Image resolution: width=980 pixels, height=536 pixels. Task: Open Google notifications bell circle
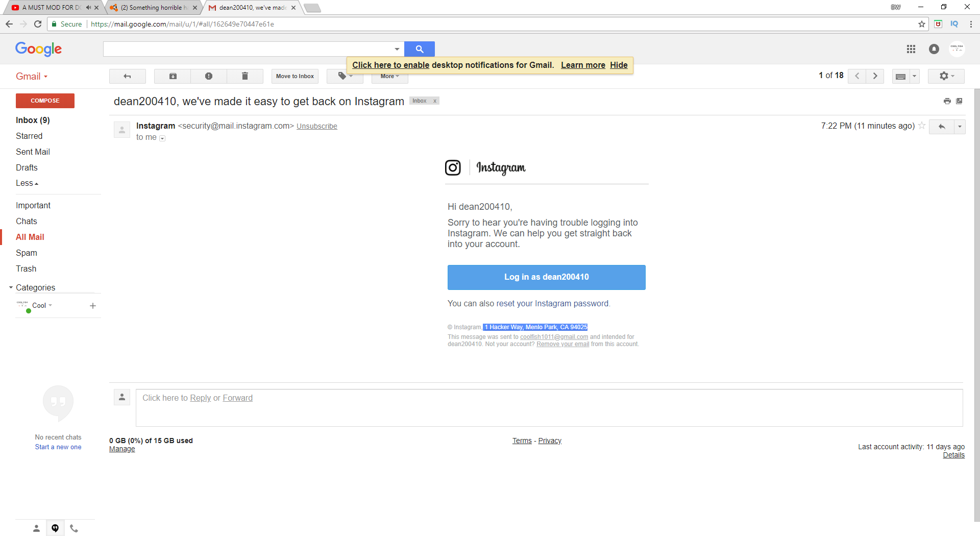tap(934, 49)
